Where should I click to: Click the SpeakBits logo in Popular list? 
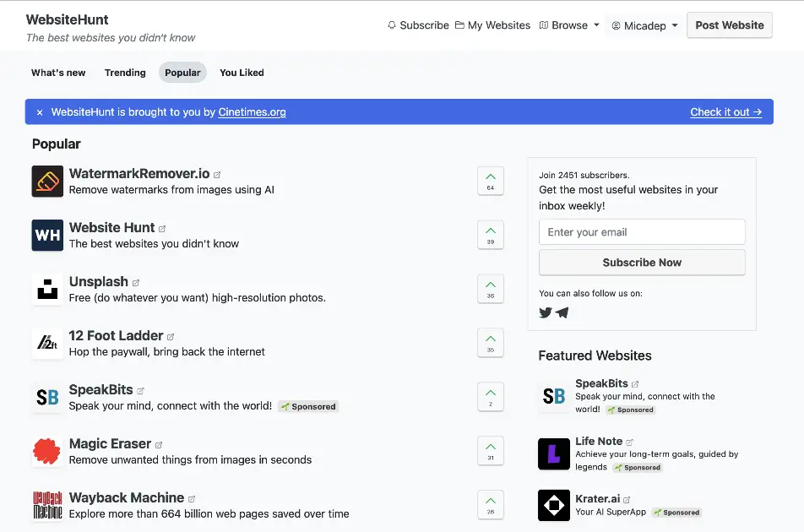(x=47, y=397)
